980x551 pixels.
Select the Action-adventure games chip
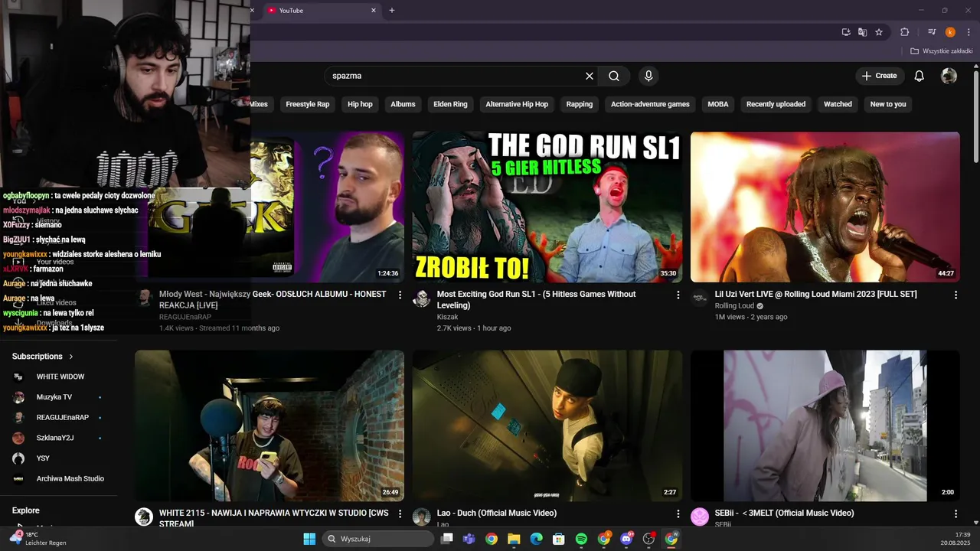[x=650, y=104]
